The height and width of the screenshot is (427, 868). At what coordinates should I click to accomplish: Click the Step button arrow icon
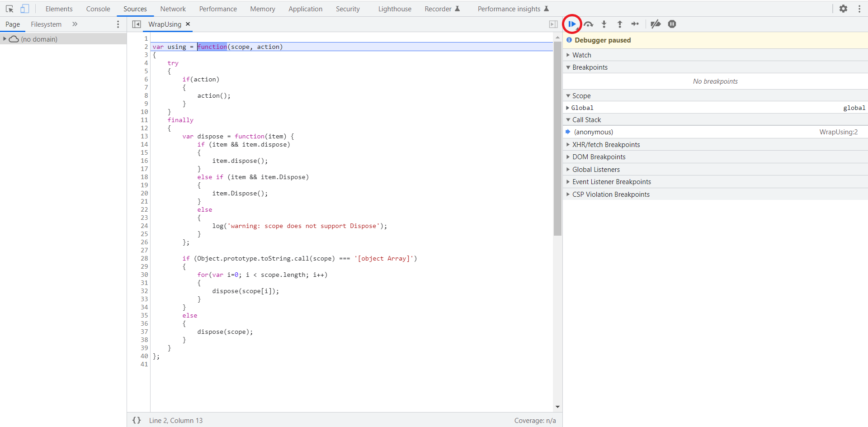635,24
